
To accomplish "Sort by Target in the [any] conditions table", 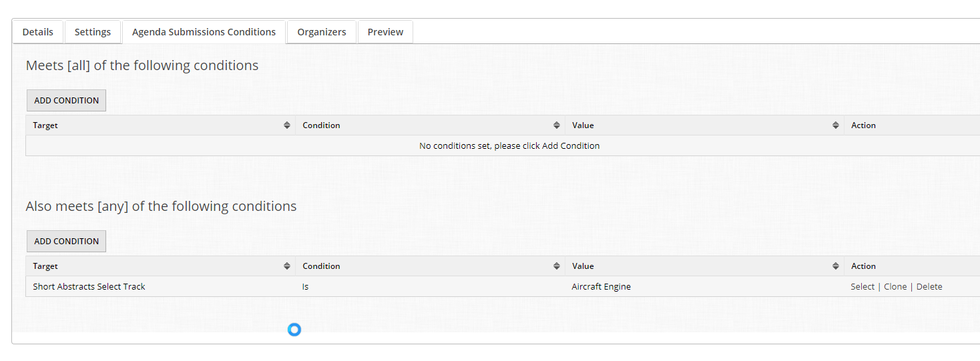I will pos(286,266).
